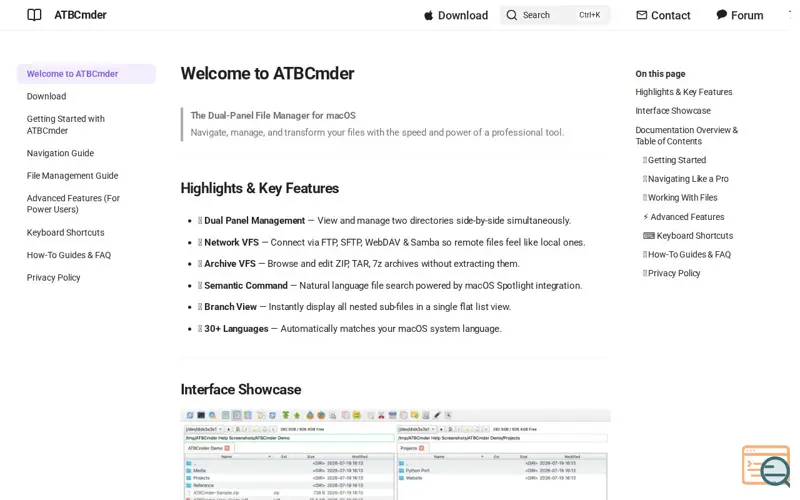Jump to Getting Started in On this page
The width and height of the screenshot is (800, 500).
pos(674,160)
